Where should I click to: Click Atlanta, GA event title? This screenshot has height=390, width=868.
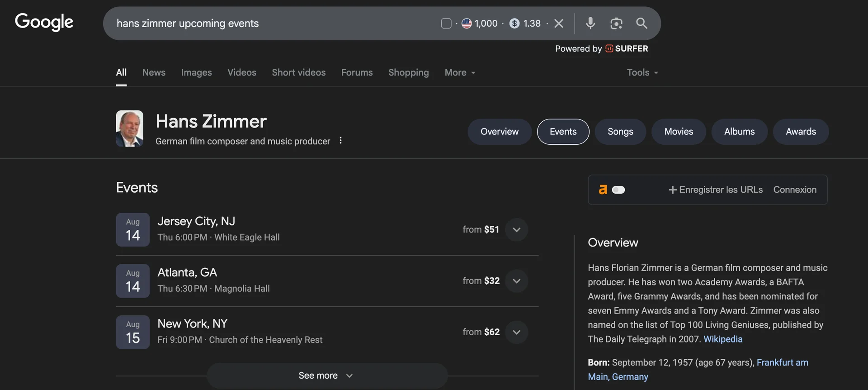click(187, 272)
